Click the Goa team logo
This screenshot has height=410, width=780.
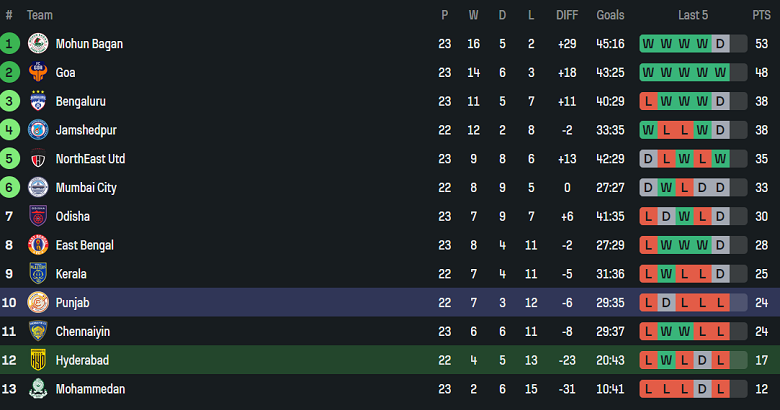(38, 73)
